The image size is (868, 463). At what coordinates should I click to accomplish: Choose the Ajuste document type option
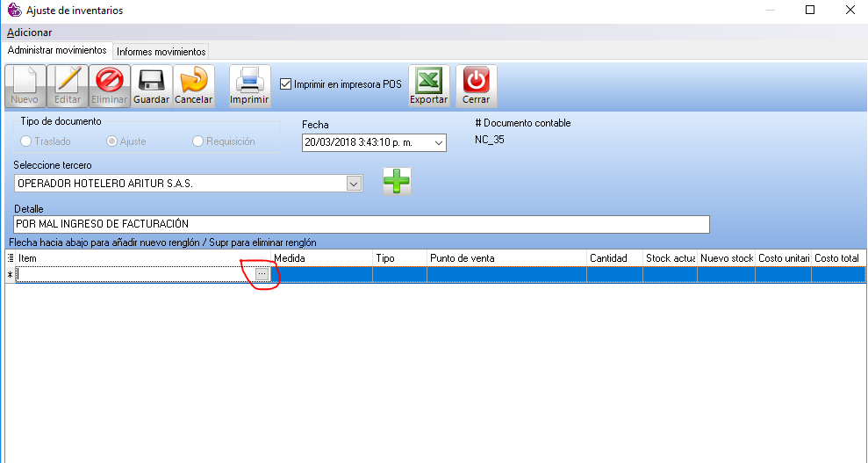point(111,141)
